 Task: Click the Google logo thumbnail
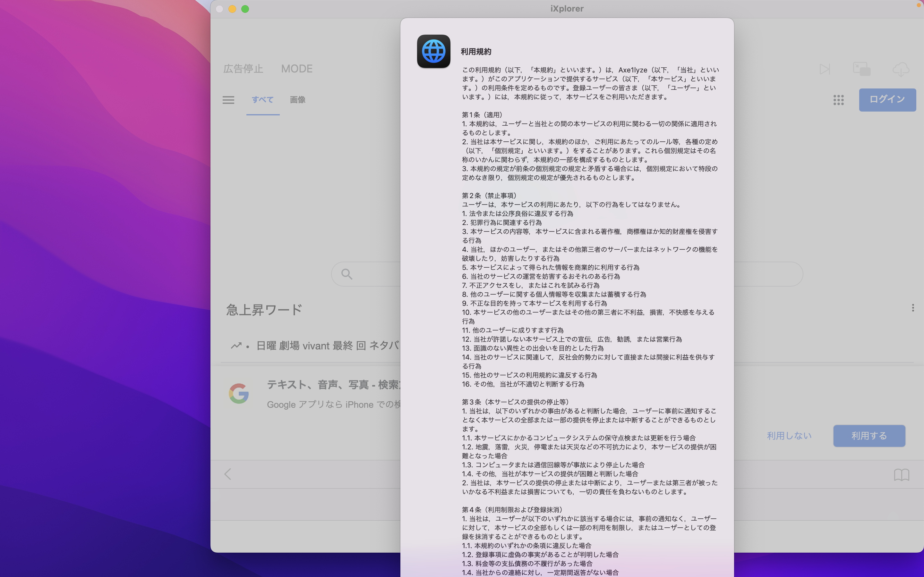(239, 393)
